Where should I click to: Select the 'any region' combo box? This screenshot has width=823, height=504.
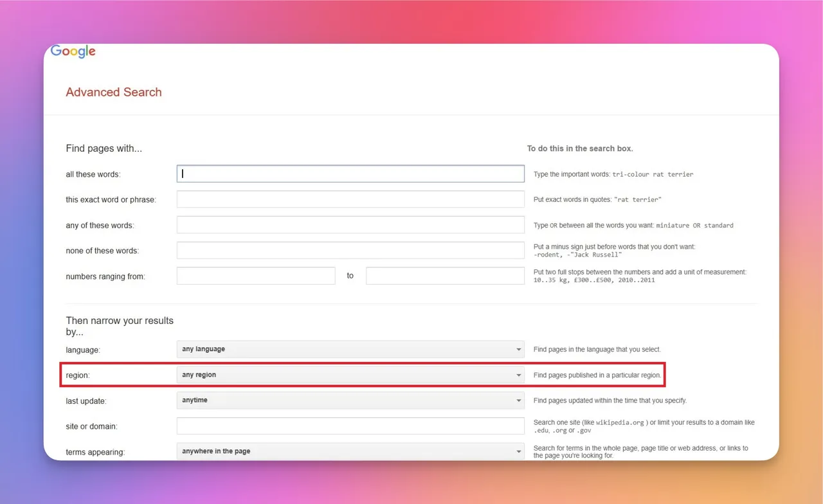[350, 375]
